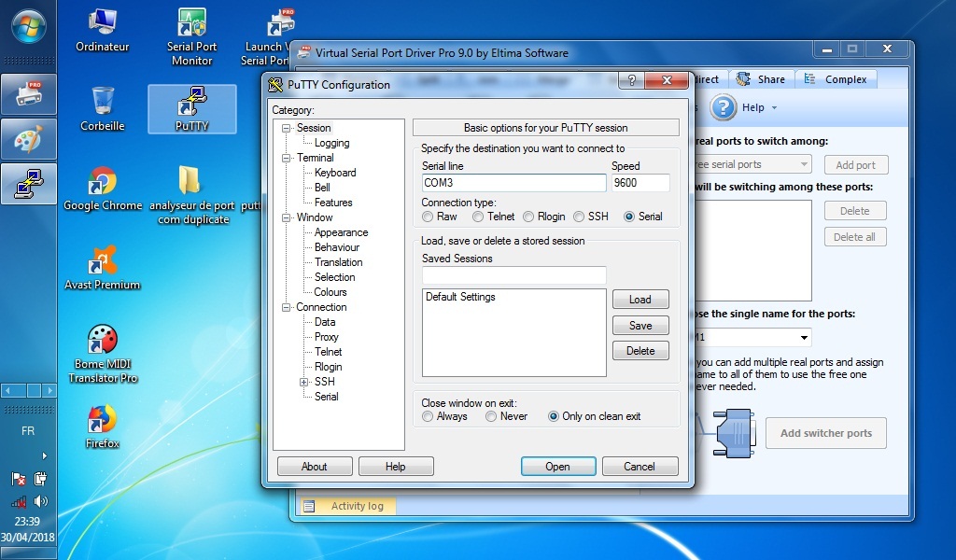Select the Serial connection type radio button

tap(629, 217)
